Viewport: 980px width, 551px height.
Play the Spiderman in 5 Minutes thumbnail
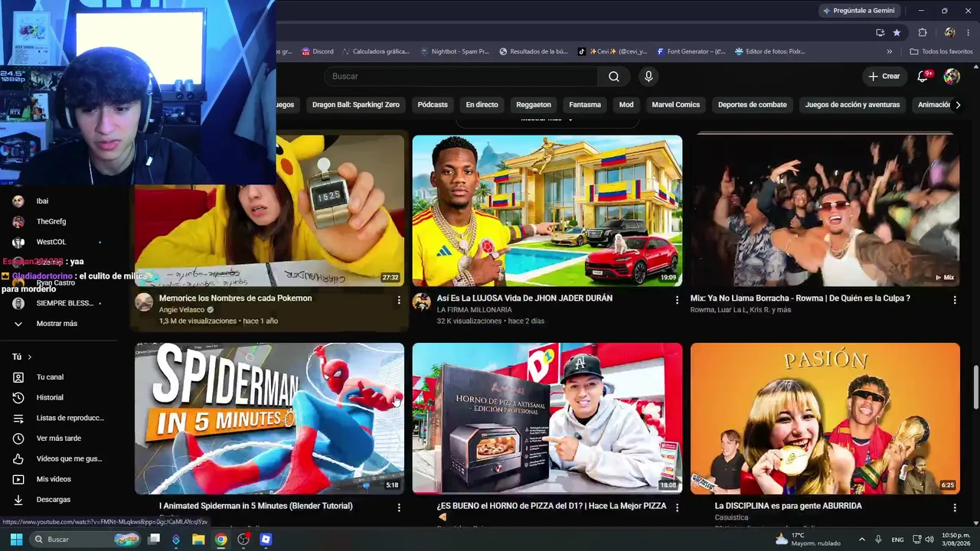tap(269, 419)
